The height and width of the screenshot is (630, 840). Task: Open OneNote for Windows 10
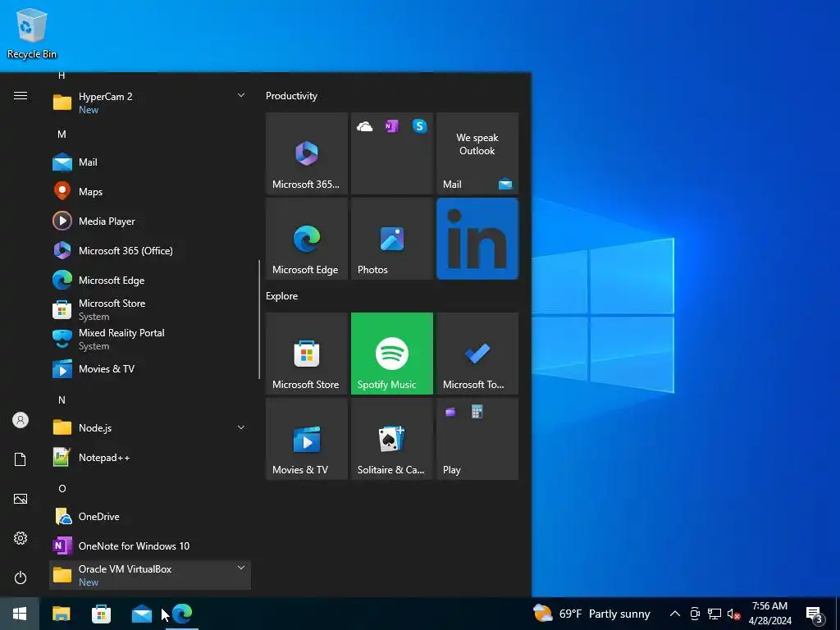coord(150,546)
